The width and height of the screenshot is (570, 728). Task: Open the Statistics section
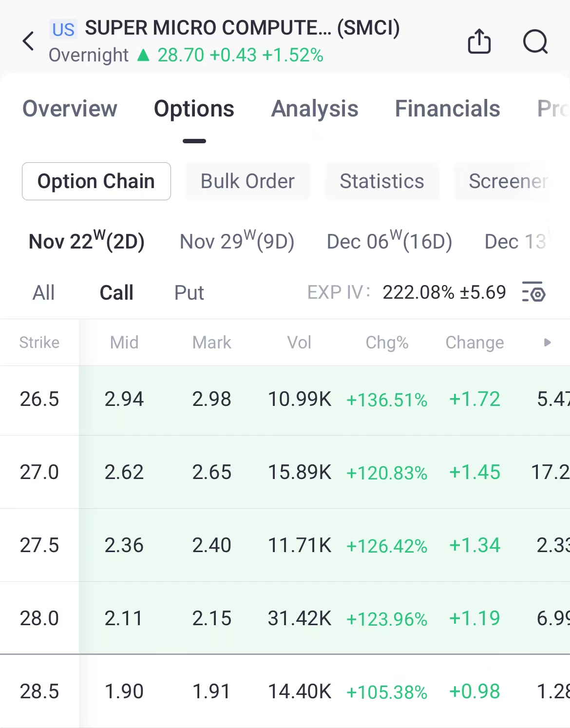pyautogui.click(x=382, y=181)
